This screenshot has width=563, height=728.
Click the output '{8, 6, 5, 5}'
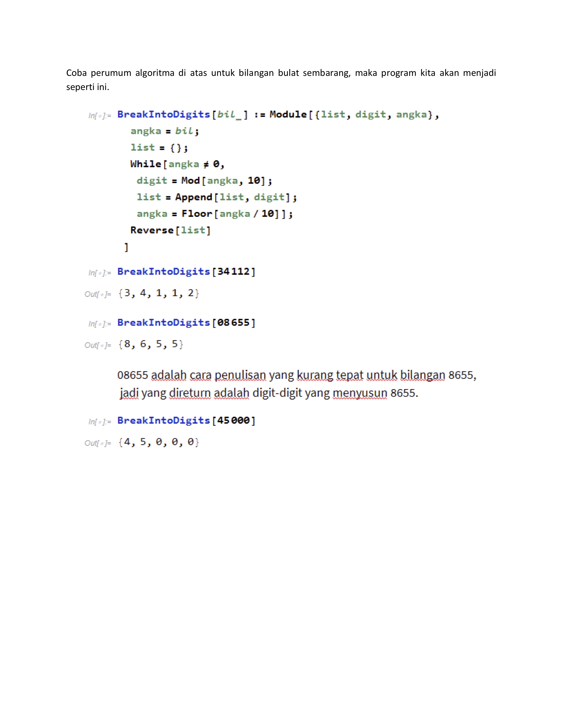[151, 344]
